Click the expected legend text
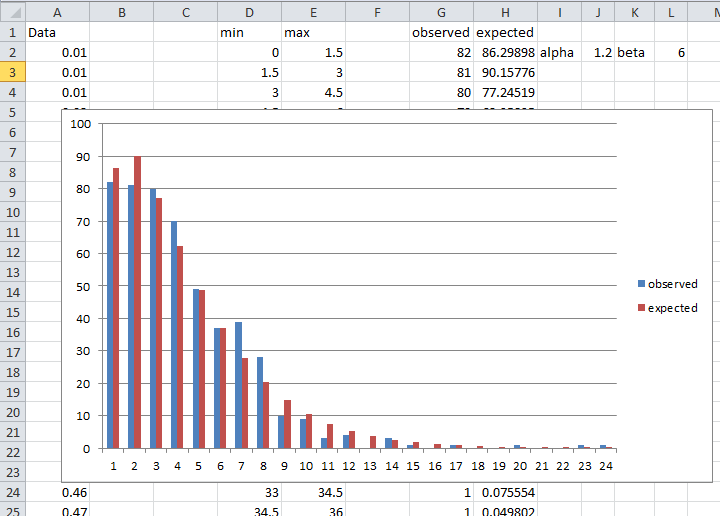This screenshot has height=516, width=720. pyautogui.click(x=673, y=308)
